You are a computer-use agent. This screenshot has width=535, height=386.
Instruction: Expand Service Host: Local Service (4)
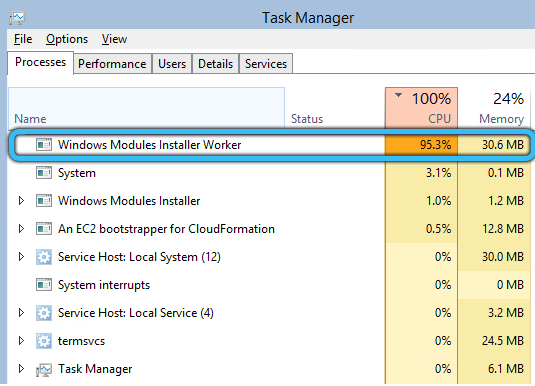coord(21,313)
